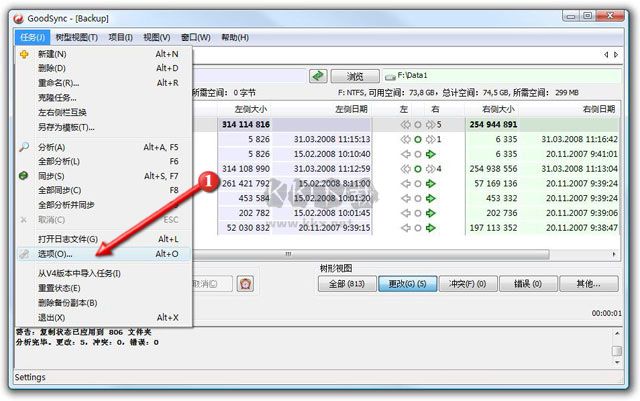Choose 删除备份副本(B) menu item

click(x=104, y=303)
